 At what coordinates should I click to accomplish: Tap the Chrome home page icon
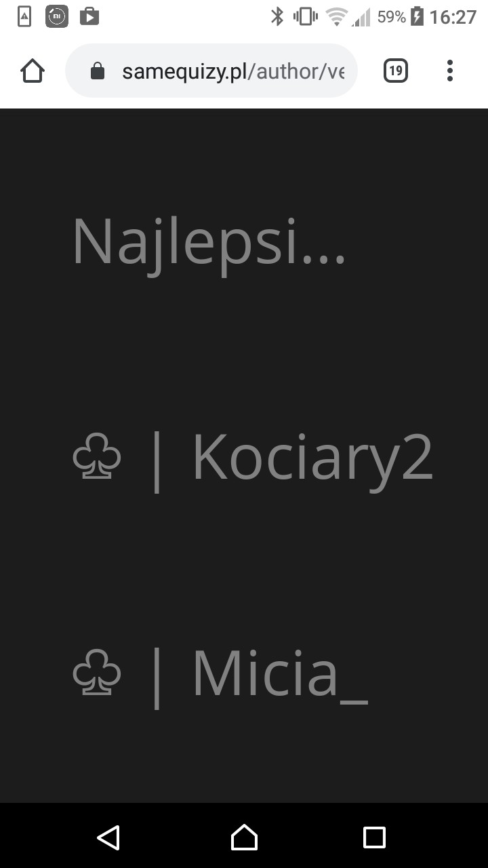pyautogui.click(x=33, y=71)
